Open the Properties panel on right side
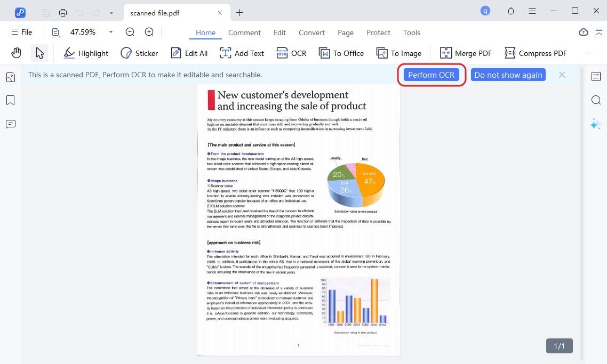This screenshot has height=364, width=607. pyautogui.click(x=595, y=76)
